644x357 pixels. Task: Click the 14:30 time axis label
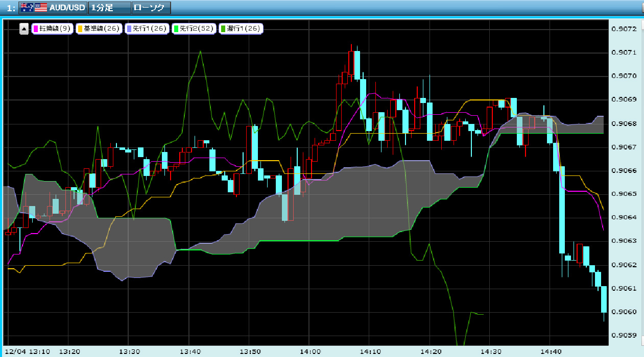point(490,352)
